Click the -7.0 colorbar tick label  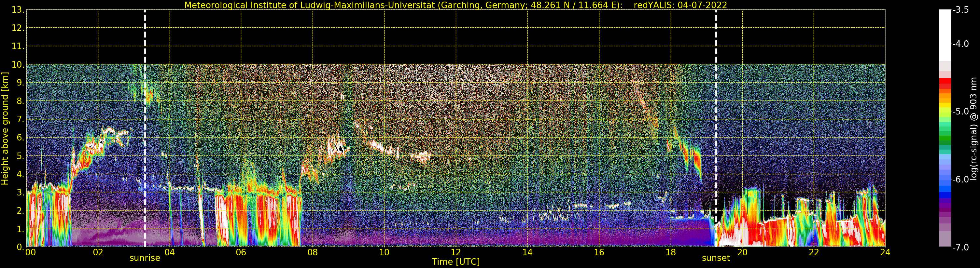coord(960,247)
